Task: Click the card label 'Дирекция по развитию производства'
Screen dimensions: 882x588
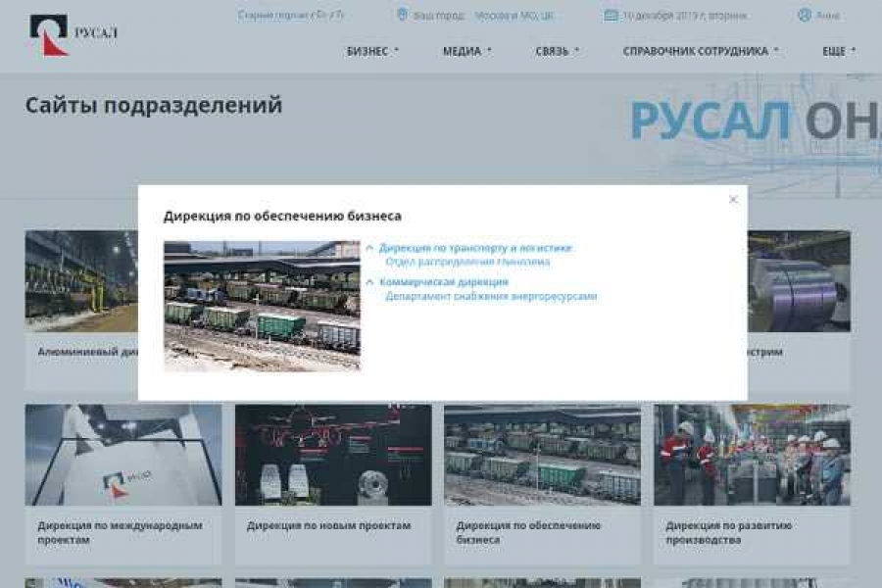Action: coord(729,532)
